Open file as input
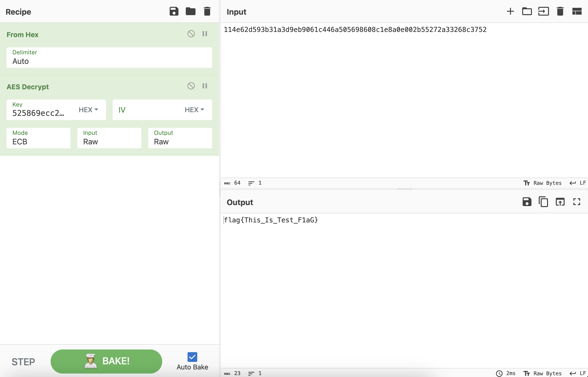 pos(543,11)
